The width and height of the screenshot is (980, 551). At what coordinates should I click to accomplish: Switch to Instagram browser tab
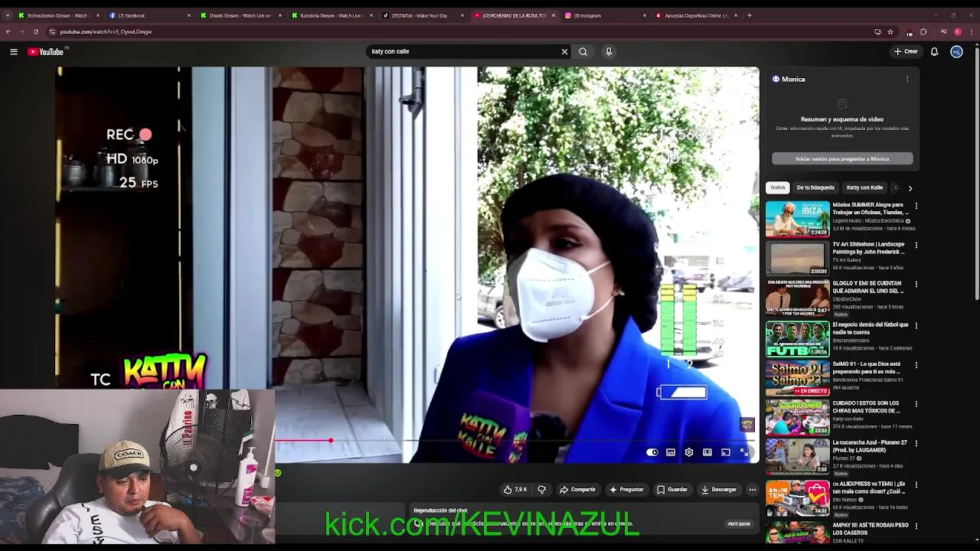(606, 15)
